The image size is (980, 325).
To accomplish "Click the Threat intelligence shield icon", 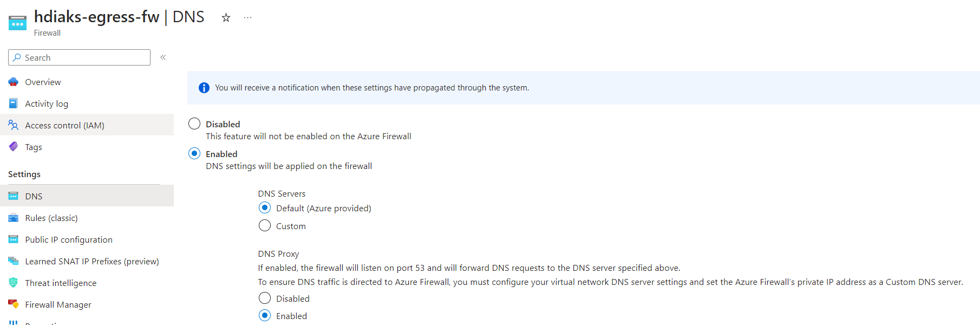I will (14, 283).
